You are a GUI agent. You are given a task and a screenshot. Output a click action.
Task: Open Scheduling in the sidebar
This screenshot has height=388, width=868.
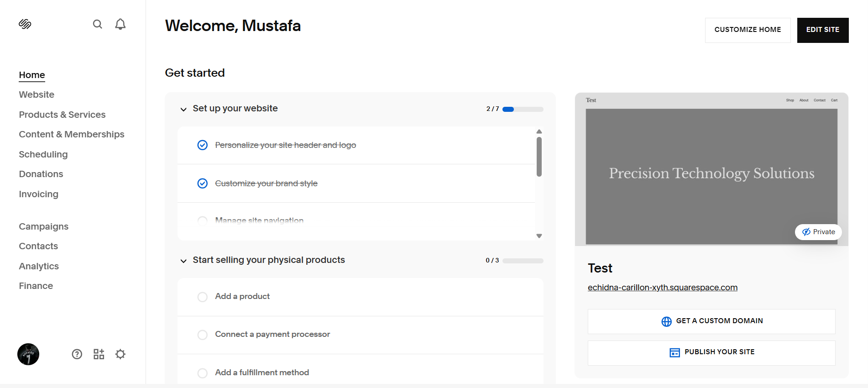point(43,154)
